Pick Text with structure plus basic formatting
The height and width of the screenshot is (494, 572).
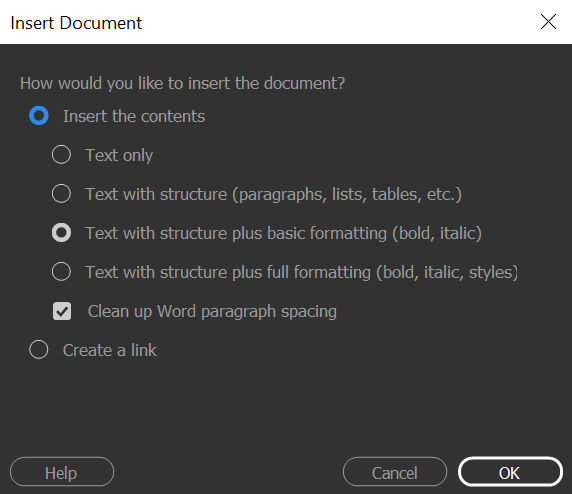click(61, 233)
